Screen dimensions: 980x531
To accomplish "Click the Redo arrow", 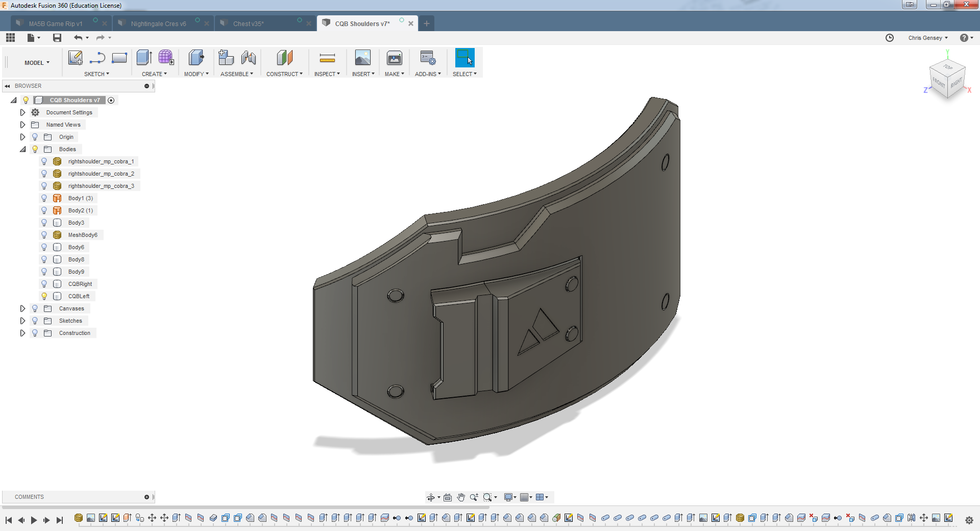I will click(x=100, y=38).
